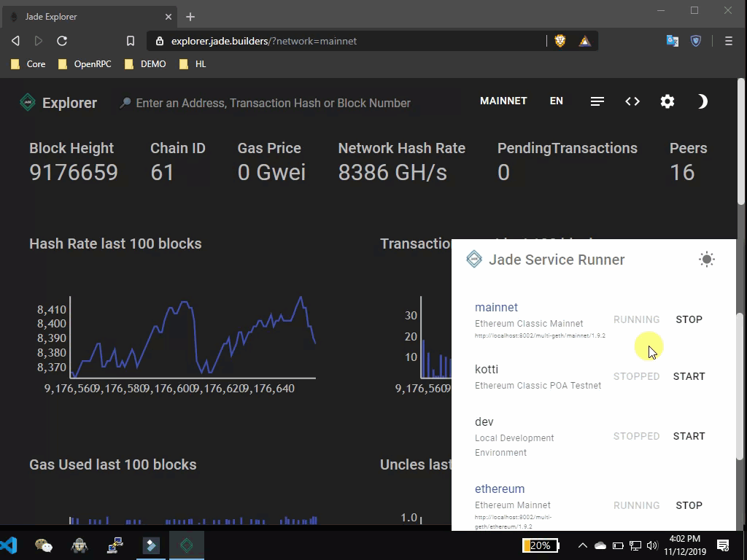Open Brave Rewards triangle icon
This screenshot has height=560, width=747.
pyautogui.click(x=585, y=42)
